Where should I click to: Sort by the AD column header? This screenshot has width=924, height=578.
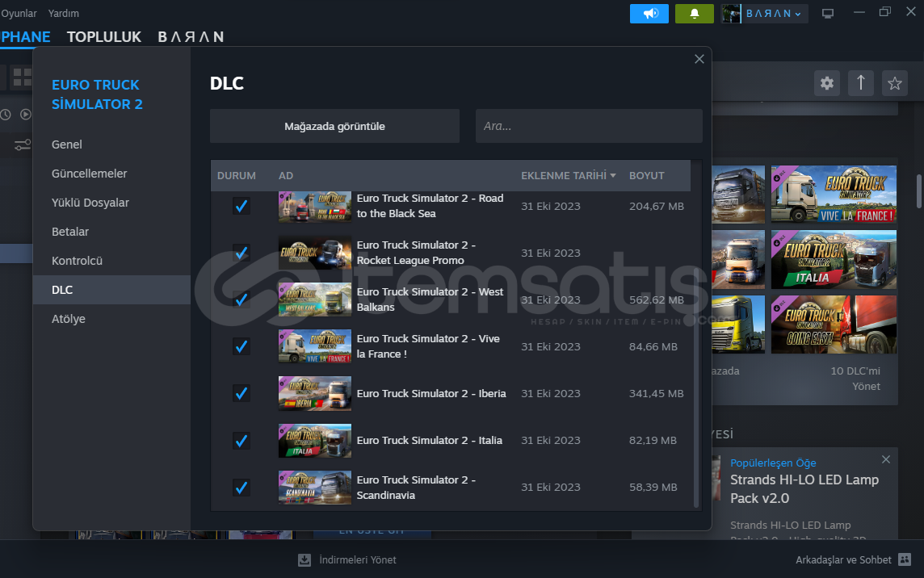pyautogui.click(x=286, y=176)
